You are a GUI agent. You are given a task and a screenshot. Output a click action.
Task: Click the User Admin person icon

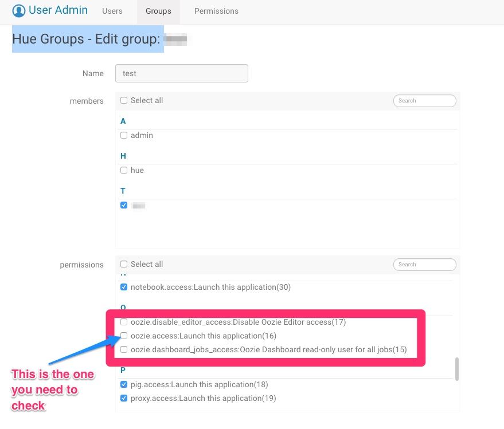tap(19, 11)
